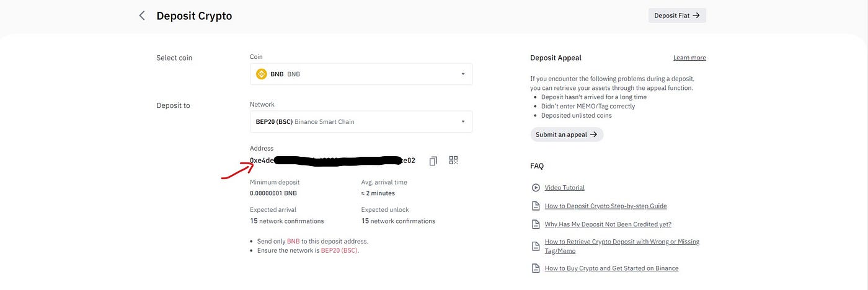Viewport: 868px width, 290px height.
Task: Click Submit an appeal button
Action: click(x=567, y=134)
